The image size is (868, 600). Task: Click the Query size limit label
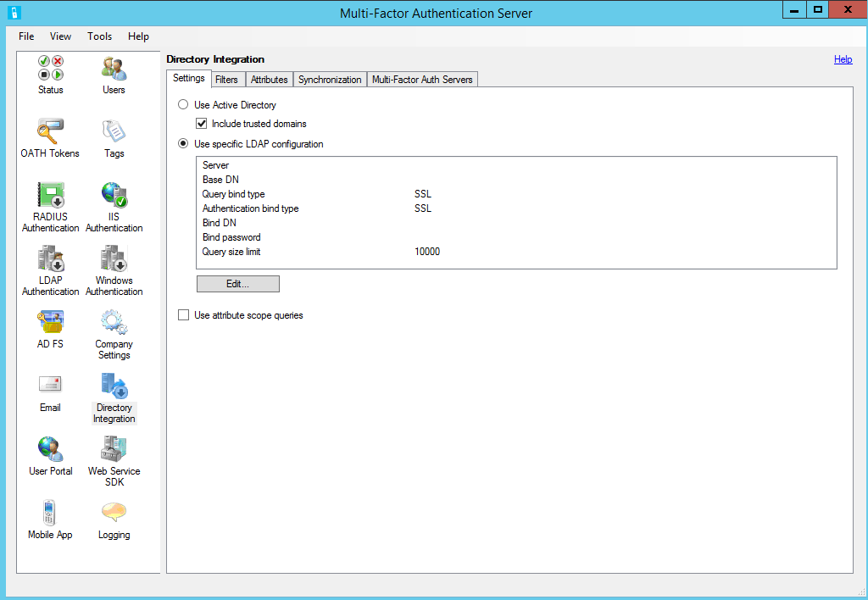pos(231,252)
